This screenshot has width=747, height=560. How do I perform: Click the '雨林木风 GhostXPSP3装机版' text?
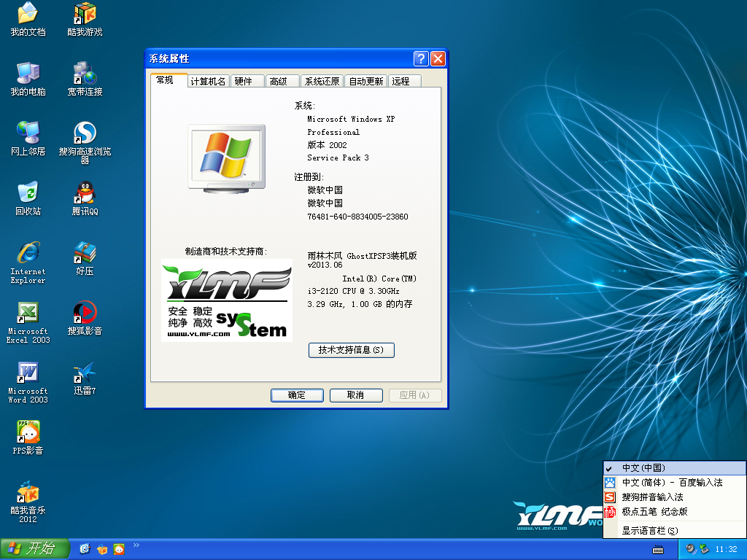point(362,256)
